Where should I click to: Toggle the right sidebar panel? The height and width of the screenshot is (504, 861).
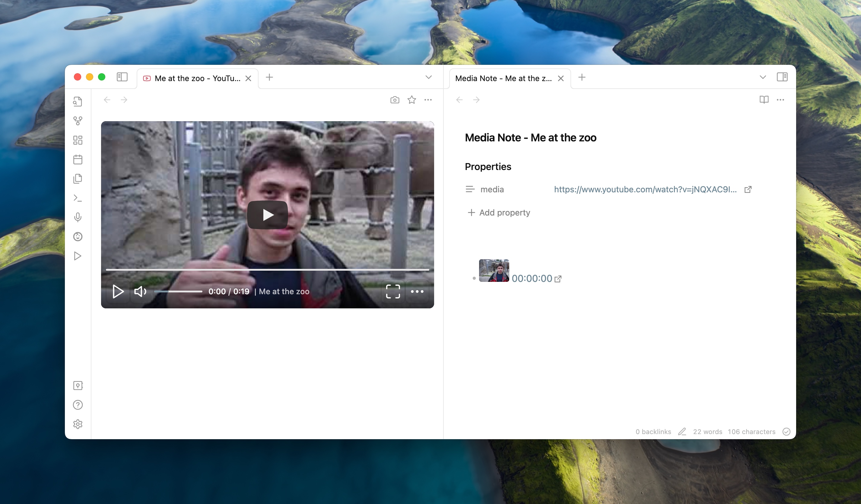(x=782, y=77)
